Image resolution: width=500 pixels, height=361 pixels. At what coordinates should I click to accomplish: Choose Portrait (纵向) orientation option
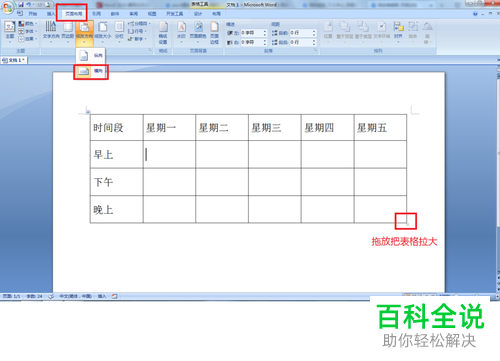click(91, 56)
